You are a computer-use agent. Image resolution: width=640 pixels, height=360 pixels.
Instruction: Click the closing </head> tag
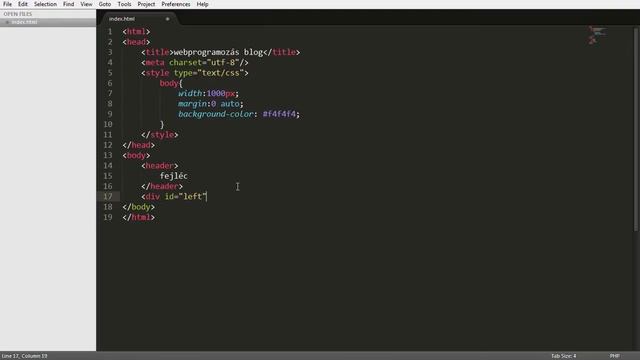(x=138, y=145)
